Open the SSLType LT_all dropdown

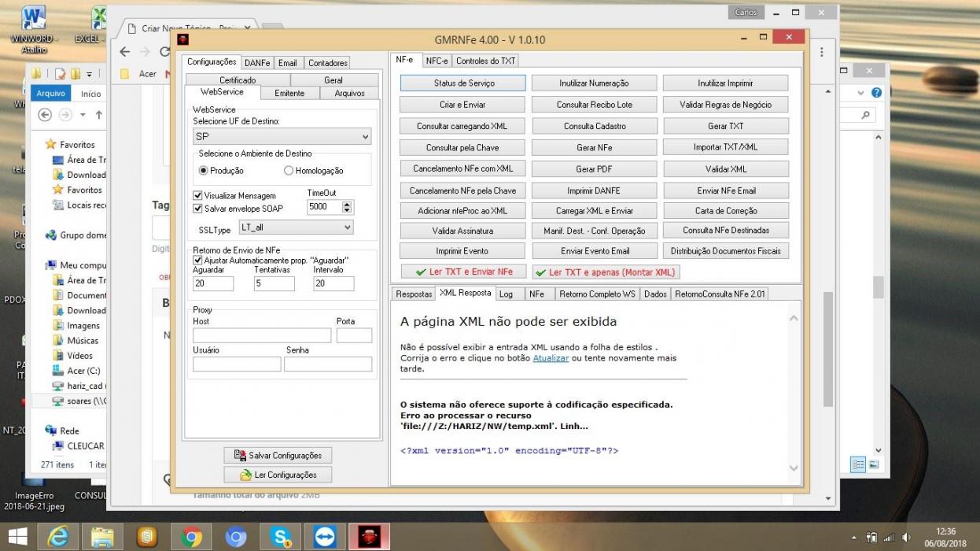[296, 227]
